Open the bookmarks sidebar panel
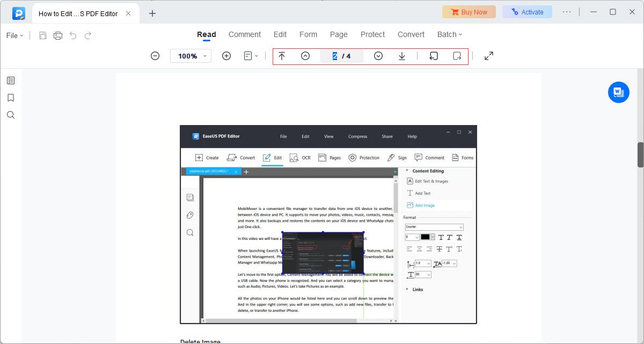The width and height of the screenshot is (644, 344). [11, 98]
